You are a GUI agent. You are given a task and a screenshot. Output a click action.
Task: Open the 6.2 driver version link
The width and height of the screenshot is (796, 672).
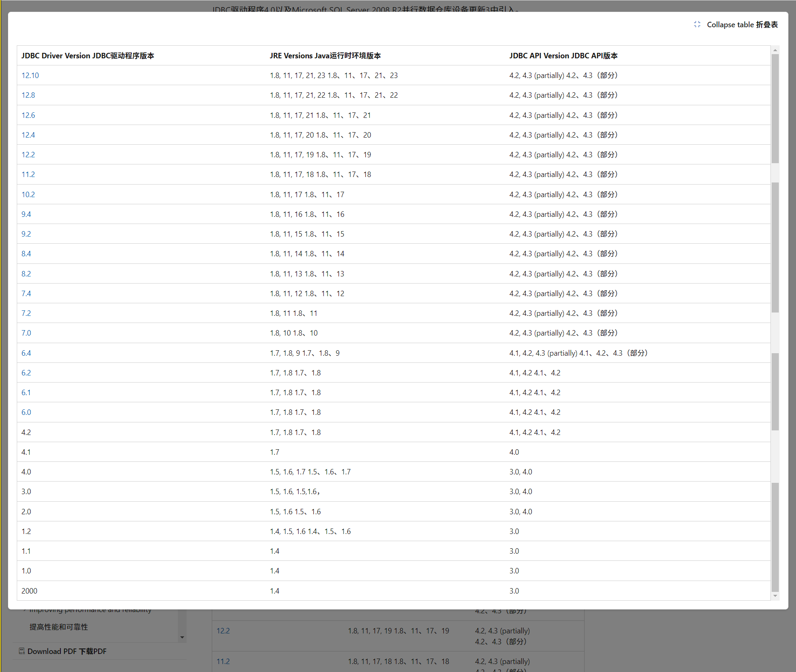(26, 373)
